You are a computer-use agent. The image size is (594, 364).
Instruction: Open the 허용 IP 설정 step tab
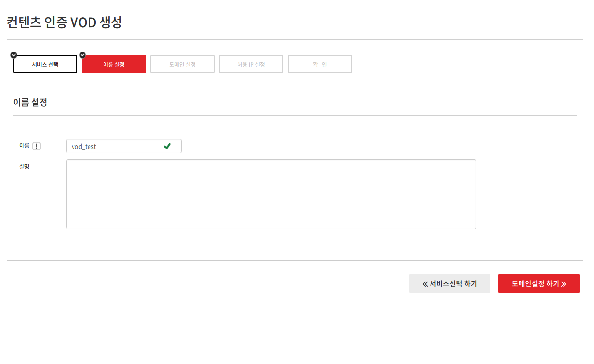coord(251,64)
